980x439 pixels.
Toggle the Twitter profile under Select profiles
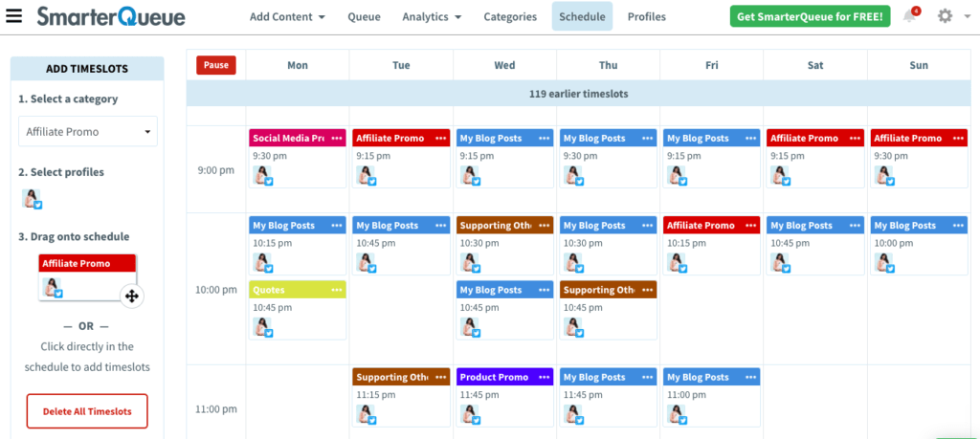coord(32,199)
